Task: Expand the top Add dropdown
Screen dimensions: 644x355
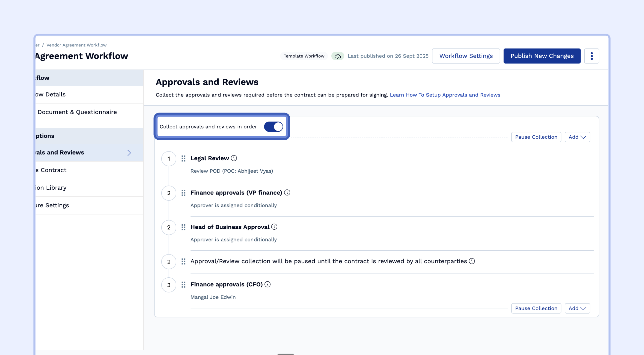Action: click(577, 137)
